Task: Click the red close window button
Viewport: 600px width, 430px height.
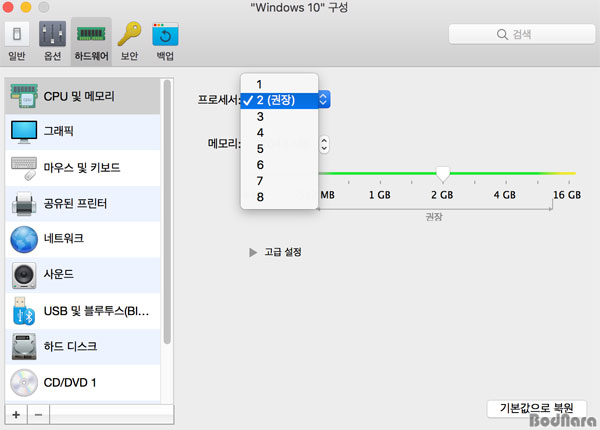Action: 8,7
